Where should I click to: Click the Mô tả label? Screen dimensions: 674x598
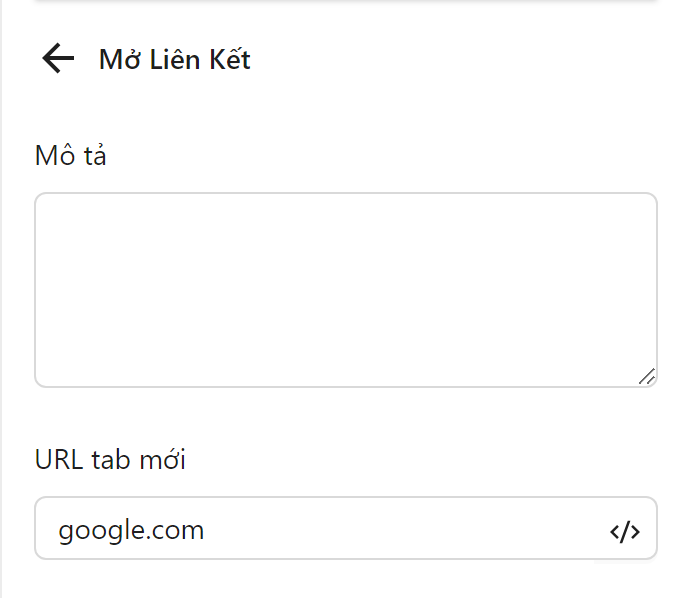pos(70,156)
